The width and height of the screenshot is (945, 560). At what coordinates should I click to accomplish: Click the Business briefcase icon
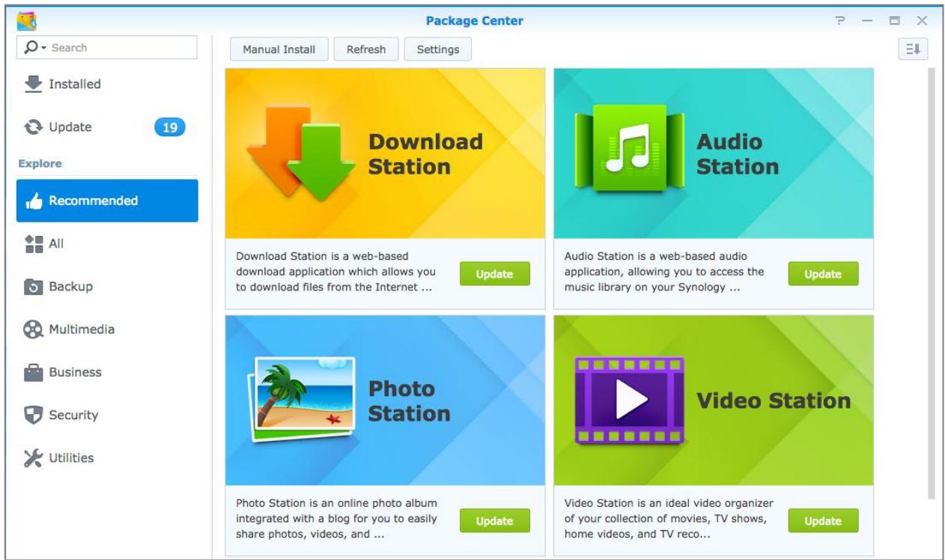pyautogui.click(x=34, y=372)
